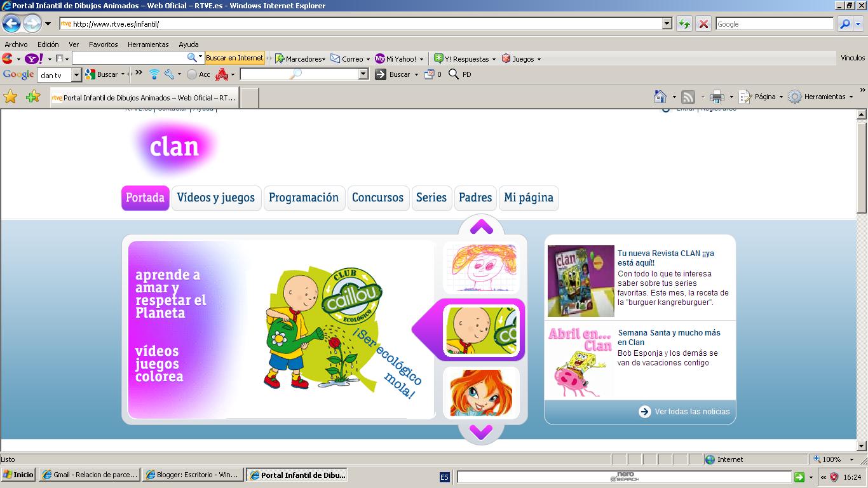Click the Yahoo toolbar search field

pos(130,58)
